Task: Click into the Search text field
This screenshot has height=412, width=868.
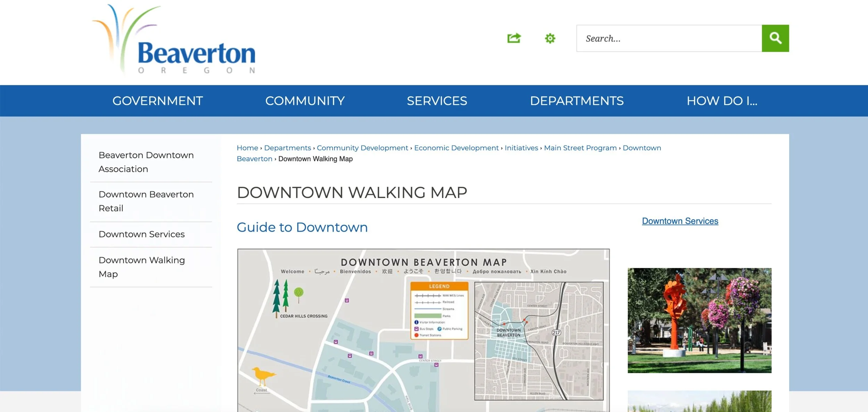Action: point(669,38)
